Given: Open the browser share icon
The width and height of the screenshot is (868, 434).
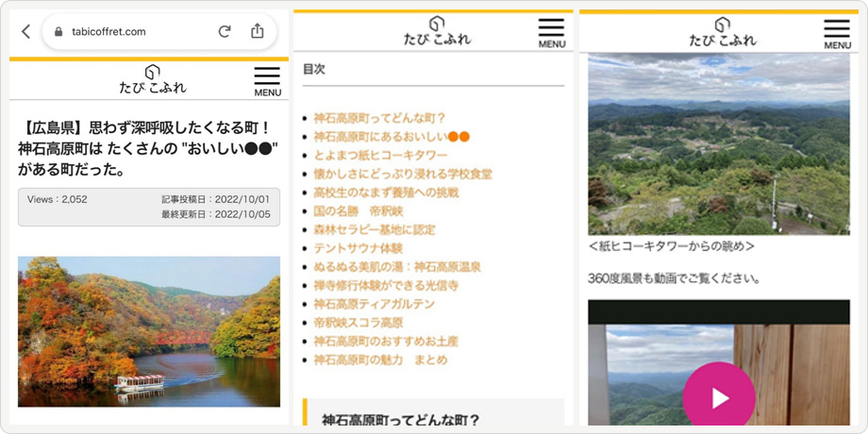Looking at the screenshot, I should [257, 31].
